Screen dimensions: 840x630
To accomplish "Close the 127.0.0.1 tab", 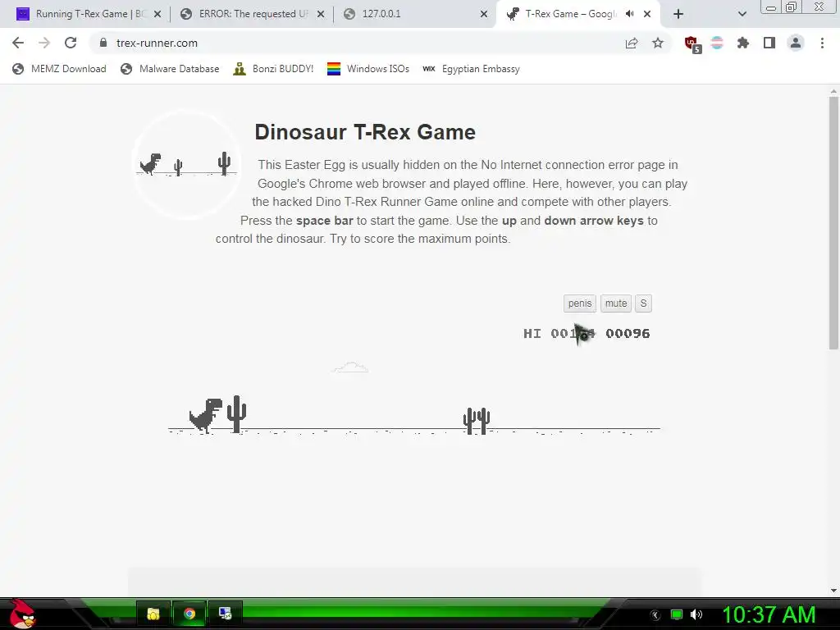I will [484, 15].
